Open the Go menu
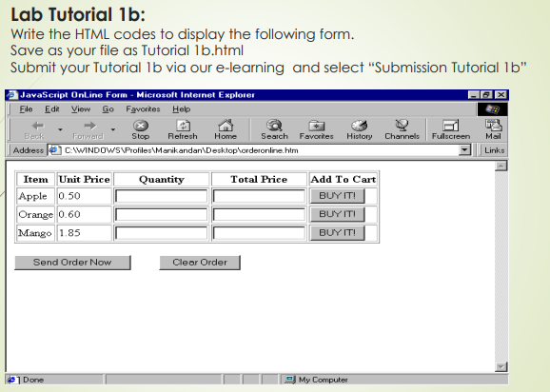550x392 pixels. click(x=108, y=109)
